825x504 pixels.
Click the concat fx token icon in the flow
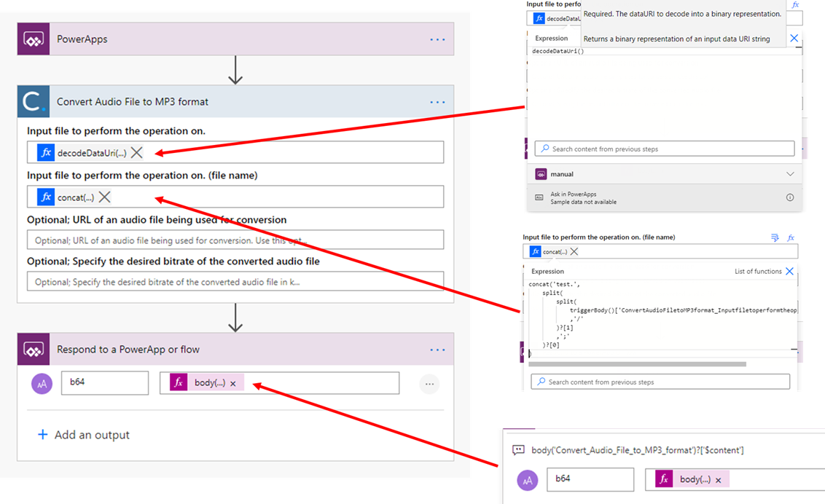click(x=46, y=197)
